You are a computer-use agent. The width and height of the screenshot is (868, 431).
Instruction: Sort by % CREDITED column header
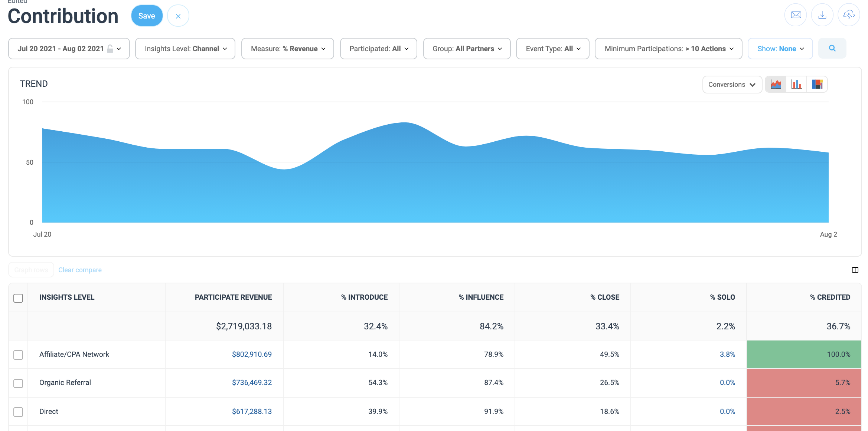(x=830, y=297)
